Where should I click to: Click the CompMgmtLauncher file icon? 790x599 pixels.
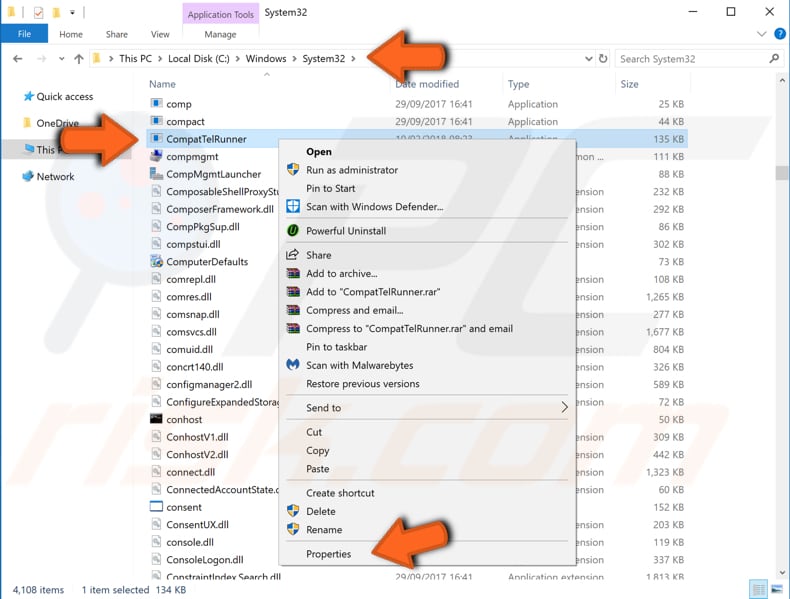156,174
